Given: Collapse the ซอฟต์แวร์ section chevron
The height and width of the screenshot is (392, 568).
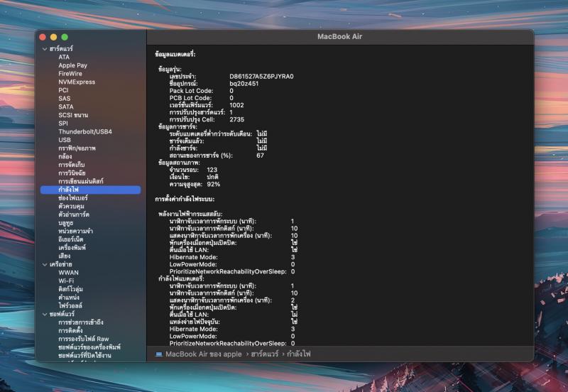Looking at the screenshot, I should pos(45,314).
